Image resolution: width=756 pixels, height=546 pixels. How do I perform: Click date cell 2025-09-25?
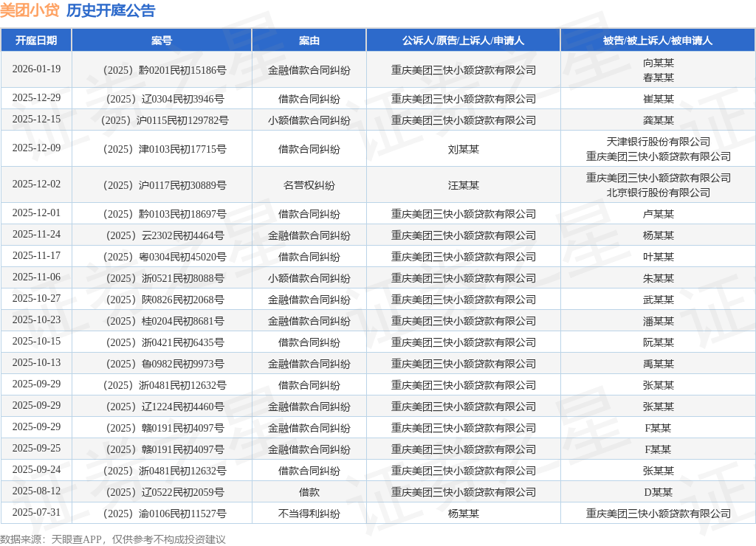[37, 448]
